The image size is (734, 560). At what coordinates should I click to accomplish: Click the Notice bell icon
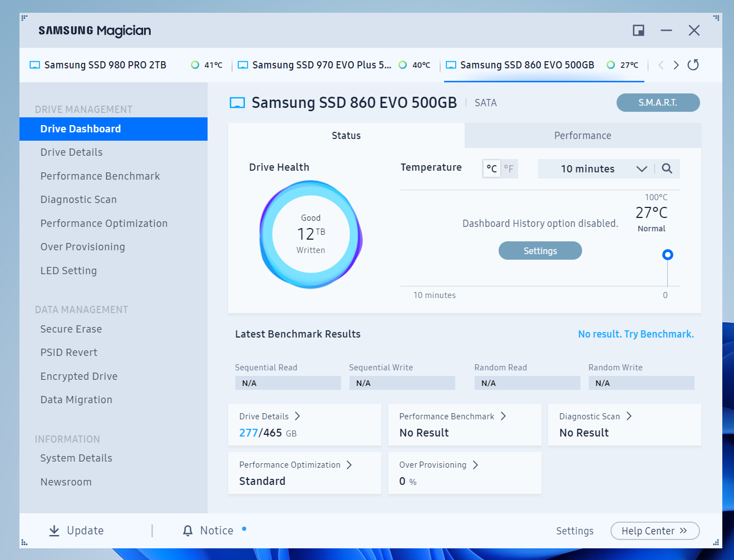[188, 531]
